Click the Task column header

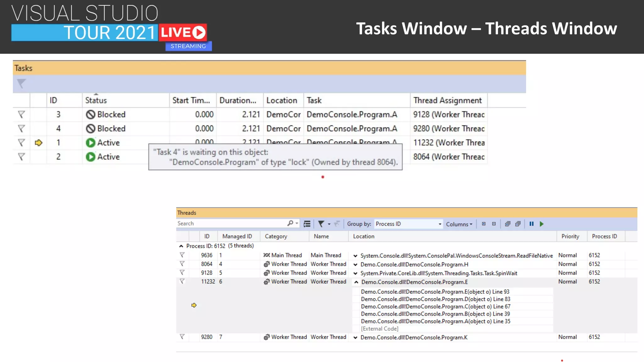point(357,100)
